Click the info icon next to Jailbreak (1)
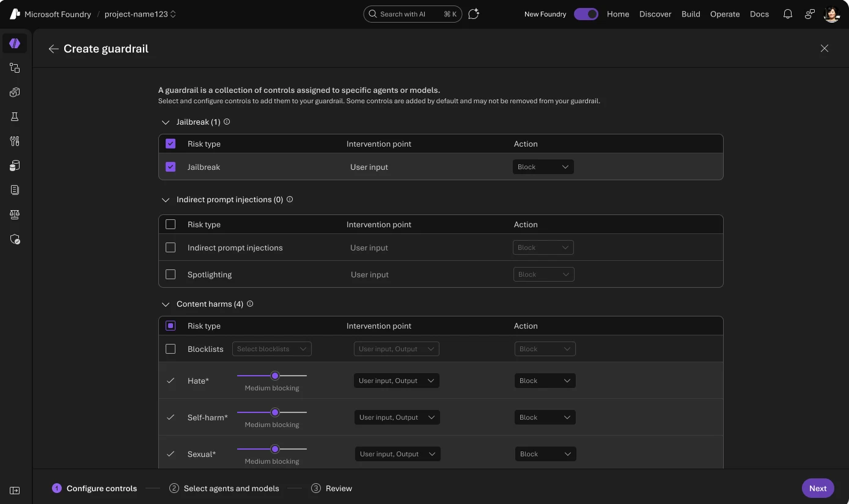 227,122
